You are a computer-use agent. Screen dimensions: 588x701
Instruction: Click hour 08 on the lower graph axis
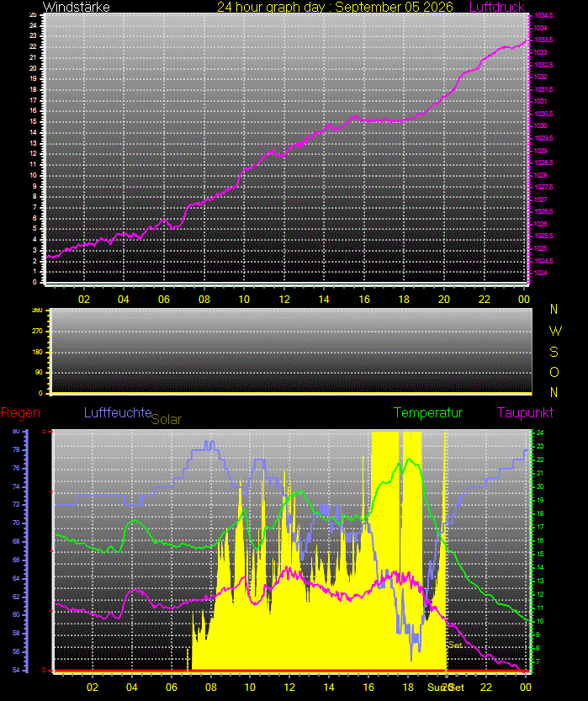coord(211,688)
